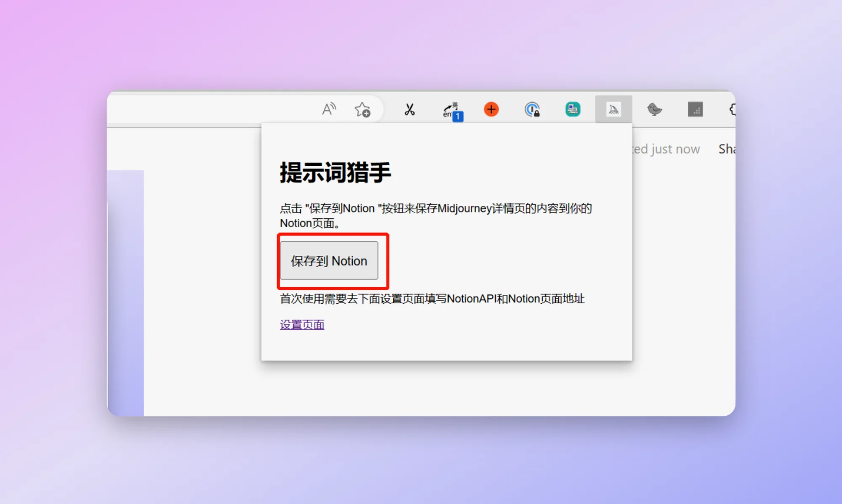Open the scissors clipping extension
This screenshot has width=842, height=504.
pos(409,109)
